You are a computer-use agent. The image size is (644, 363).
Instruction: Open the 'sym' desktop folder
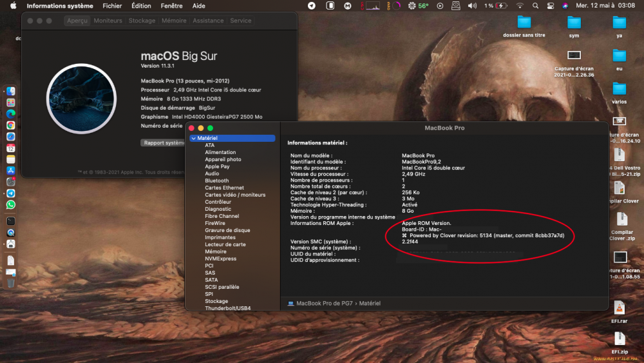pyautogui.click(x=574, y=26)
